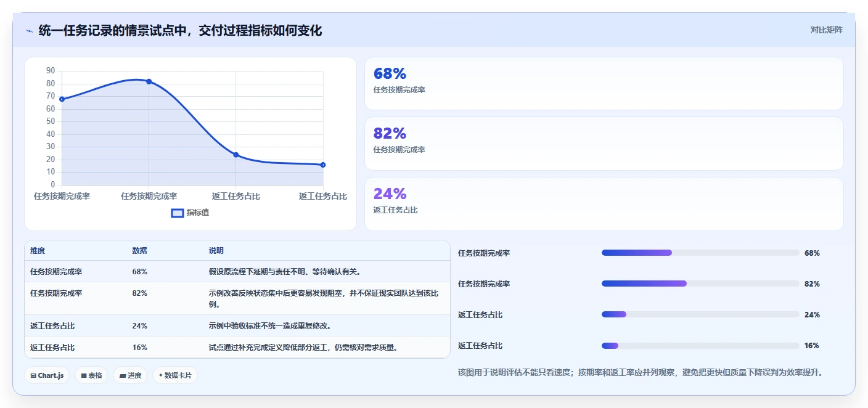The height and width of the screenshot is (408, 868).
Task: Click the 68% progress bar
Action: [700, 253]
